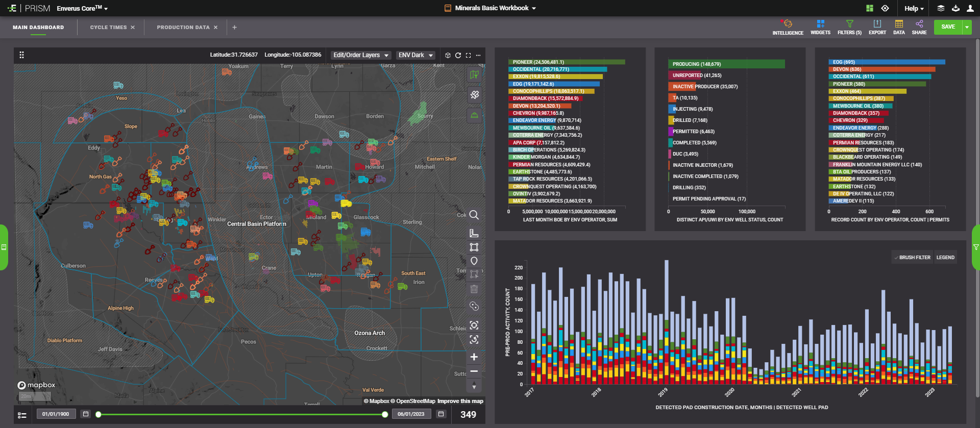Click the Improve this map link
Viewport: 980px width, 428px height.
pos(460,401)
